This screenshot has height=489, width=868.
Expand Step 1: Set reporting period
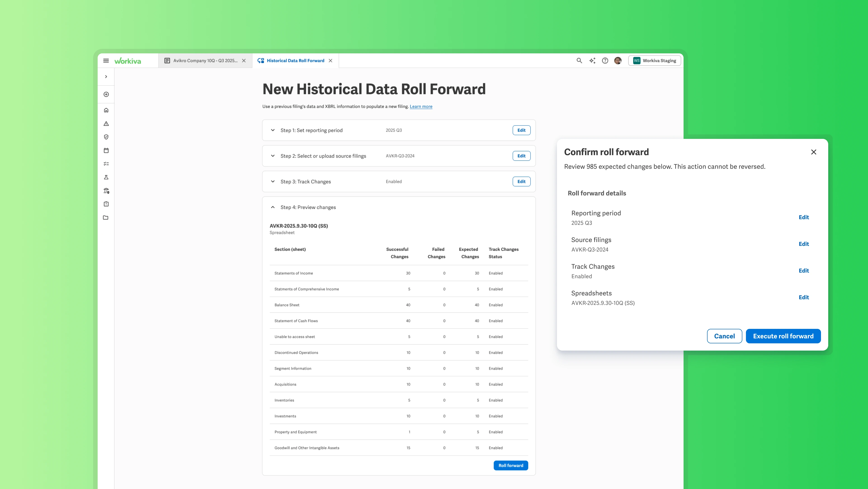pyautogui.click(x=273, y=130)
